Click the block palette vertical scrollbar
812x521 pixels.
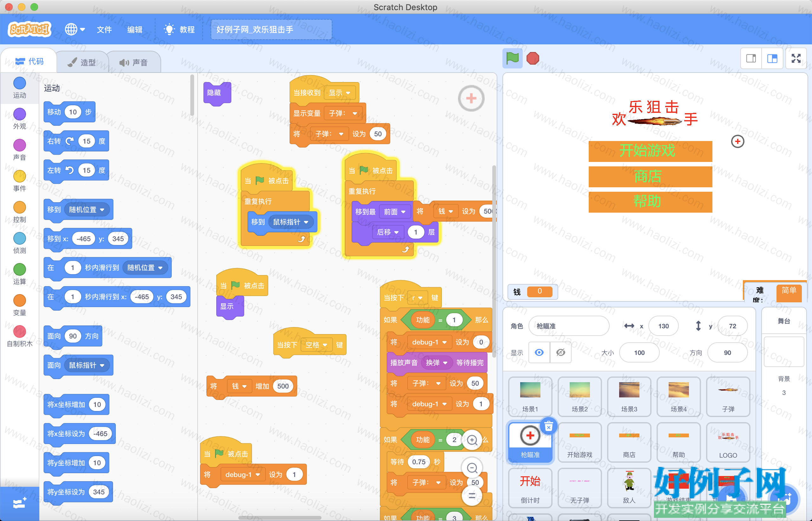192,95
